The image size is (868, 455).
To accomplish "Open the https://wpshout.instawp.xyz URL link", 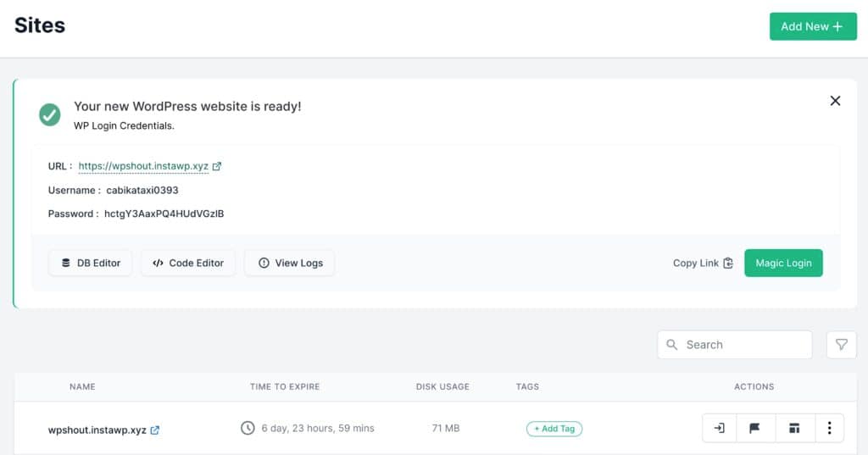I will (x=143, y=166).
